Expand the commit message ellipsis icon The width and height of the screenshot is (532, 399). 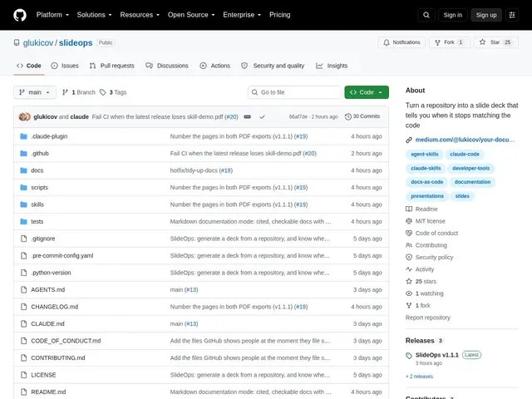point(248,116)
